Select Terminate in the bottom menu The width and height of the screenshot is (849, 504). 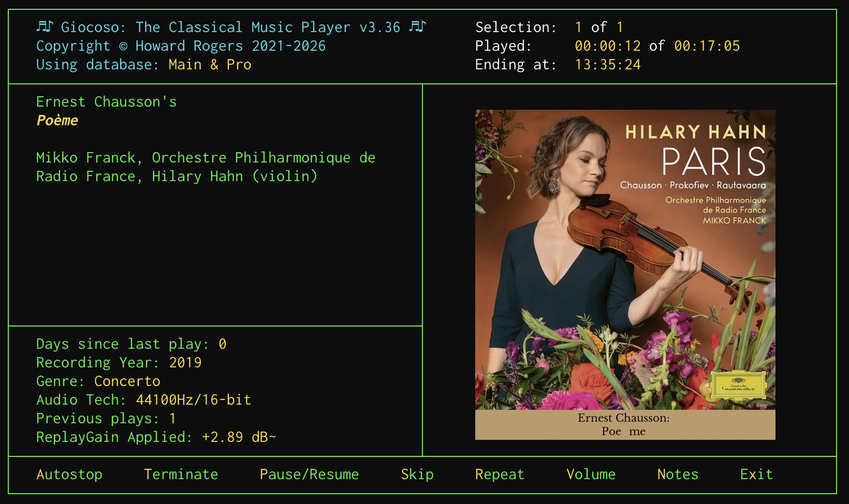pyautogui.click(x=181, y=474)
